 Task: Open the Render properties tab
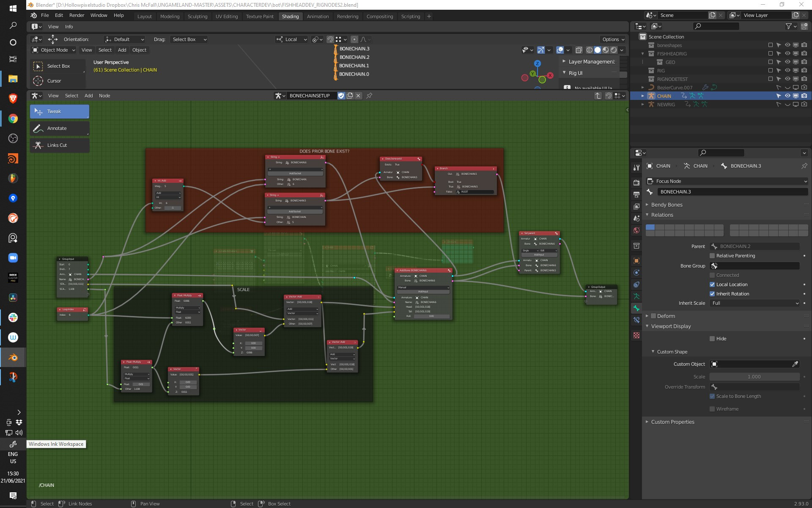pos(636,182)
